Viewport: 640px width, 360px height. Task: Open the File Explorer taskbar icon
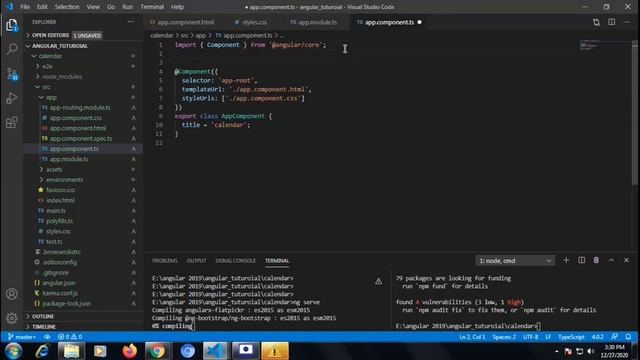click(x=71, y=351)
